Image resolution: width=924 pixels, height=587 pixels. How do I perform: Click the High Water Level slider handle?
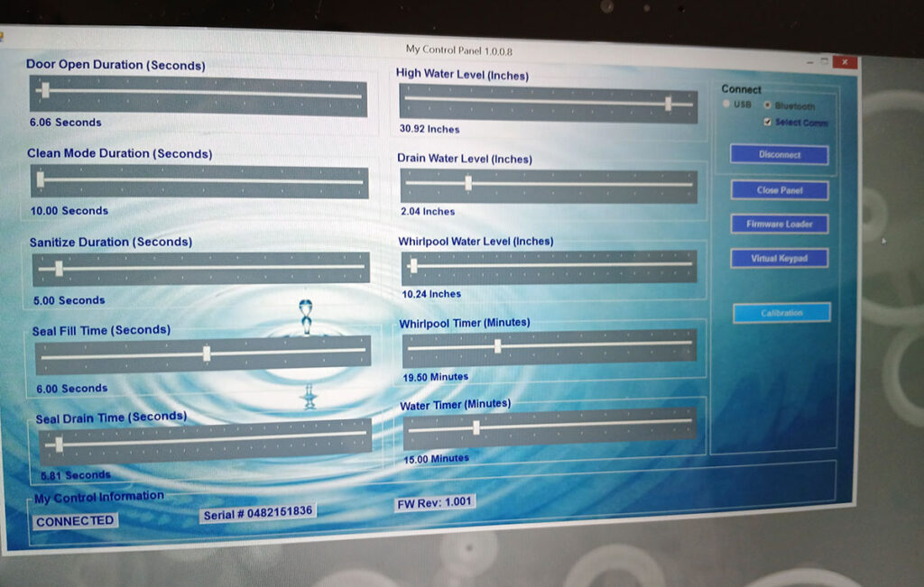click(669, 104)
